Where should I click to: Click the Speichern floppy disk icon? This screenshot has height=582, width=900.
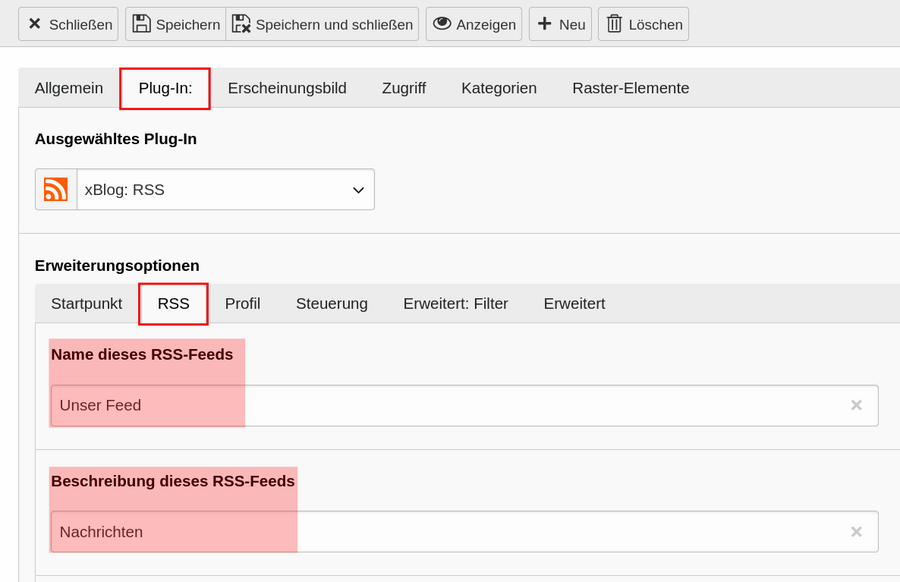point(141,24)
